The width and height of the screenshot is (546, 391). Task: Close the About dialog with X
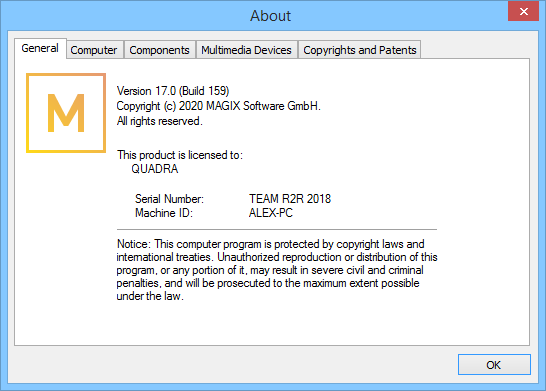[x=523, y=11]
